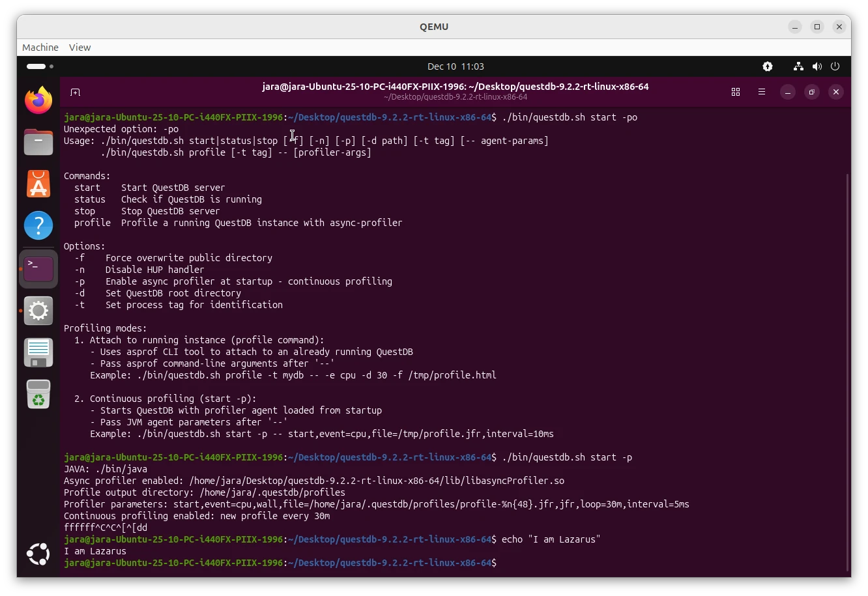
Task: Open Ubuntu App Center from the dock
Action: pos(38,184)
